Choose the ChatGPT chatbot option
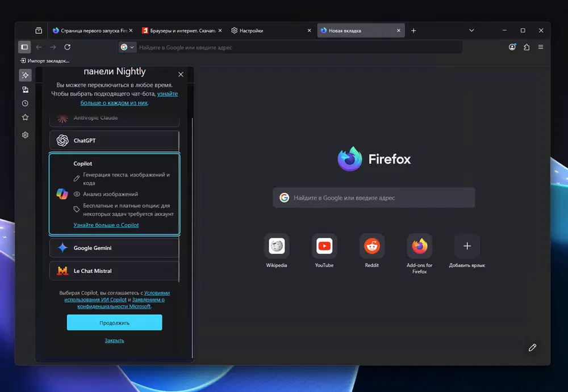This screenshot has height=392, width=568. [114, 141]
